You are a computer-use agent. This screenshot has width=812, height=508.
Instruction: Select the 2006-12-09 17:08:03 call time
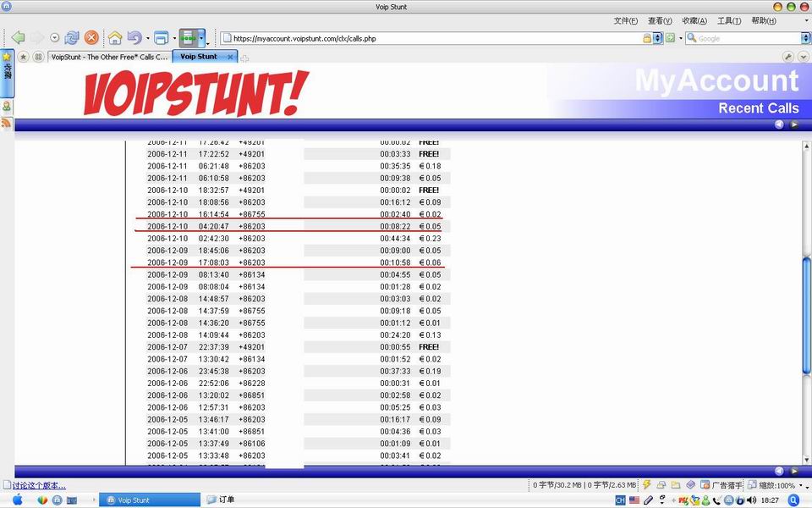[x=213, y=262]
